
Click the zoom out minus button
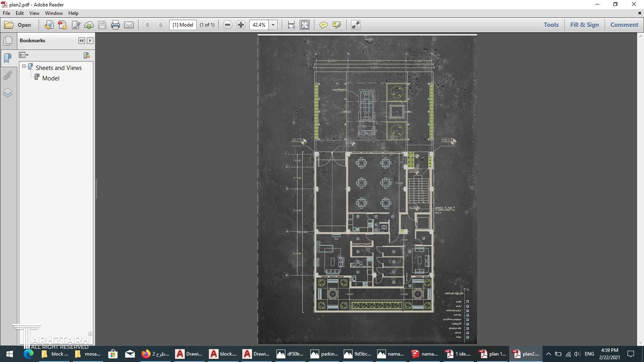coord(227,25)
